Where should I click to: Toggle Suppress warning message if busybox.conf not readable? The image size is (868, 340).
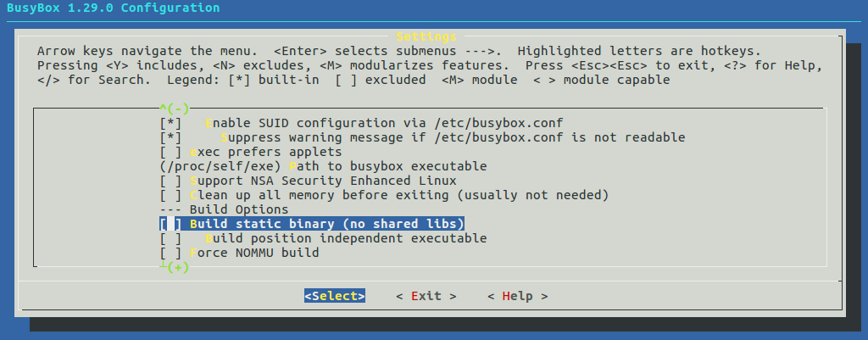(170, 137)
